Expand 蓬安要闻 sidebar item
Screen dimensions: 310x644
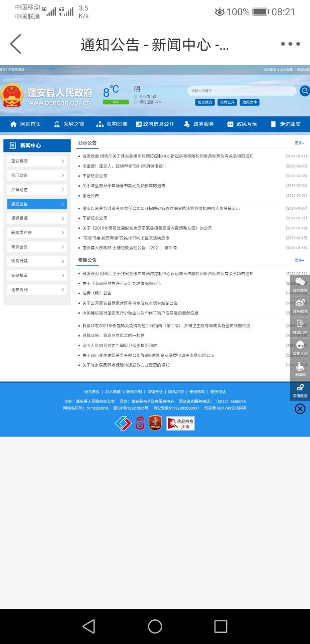[37, 161]
